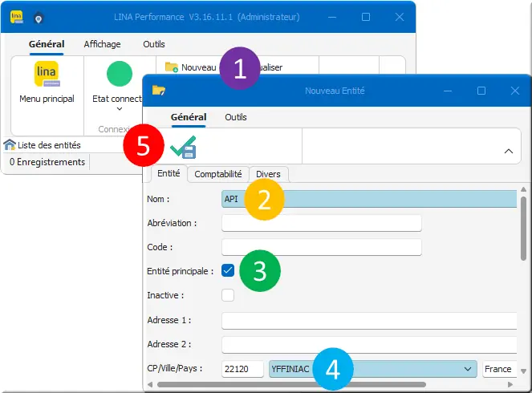Click the Adresse 2 input field

tap(369, 345)
